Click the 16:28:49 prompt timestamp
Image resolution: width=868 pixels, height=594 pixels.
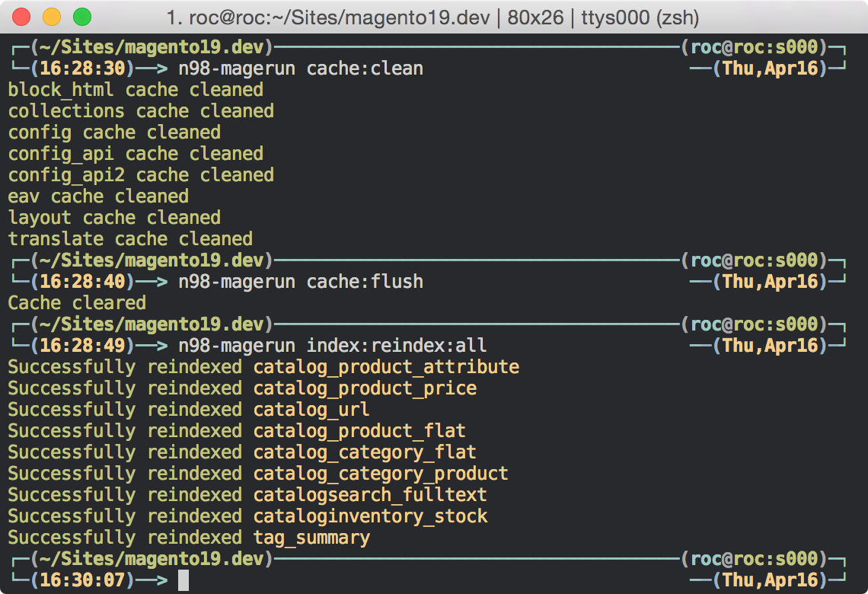tap(82, 346)
